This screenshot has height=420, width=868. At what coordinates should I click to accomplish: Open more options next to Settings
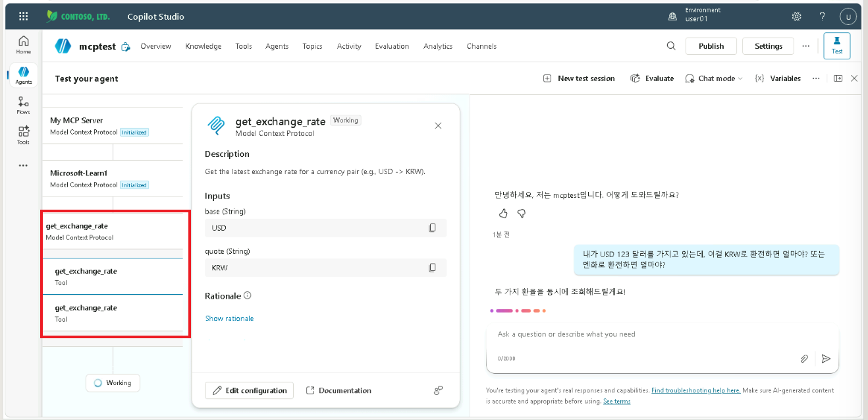[x=806, y=46]
